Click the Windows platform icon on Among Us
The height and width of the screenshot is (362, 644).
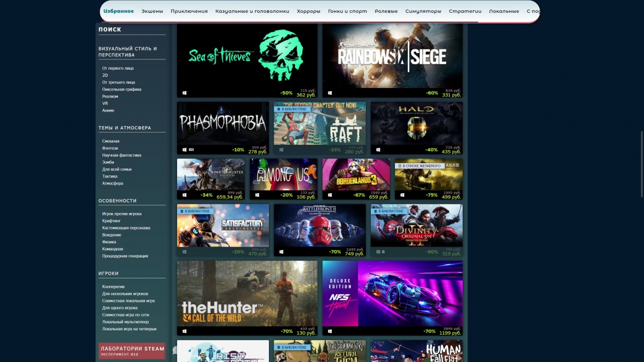[257, 195]
